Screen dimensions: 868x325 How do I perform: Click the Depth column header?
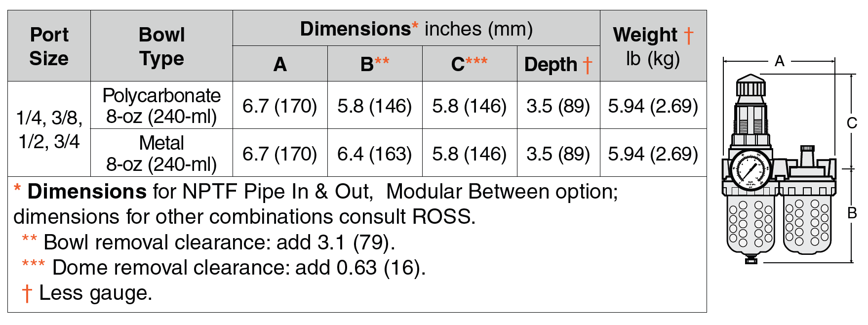click(558, 64)
